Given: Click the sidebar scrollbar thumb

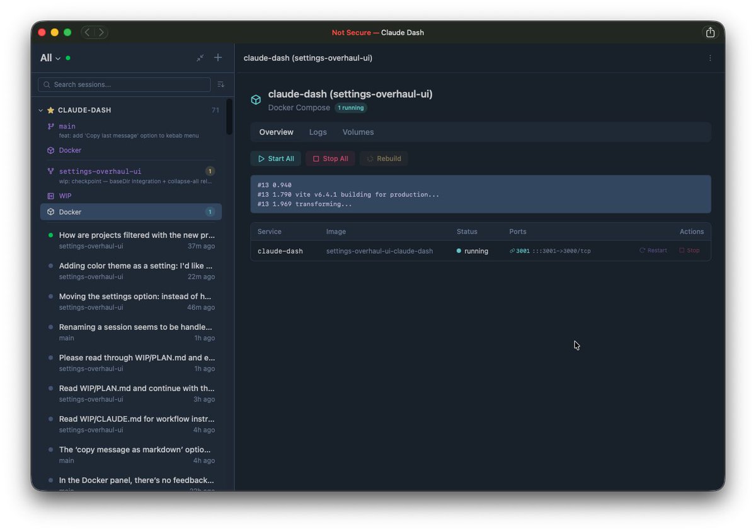Looking at the screenshot, I should (x=229, y=116).
